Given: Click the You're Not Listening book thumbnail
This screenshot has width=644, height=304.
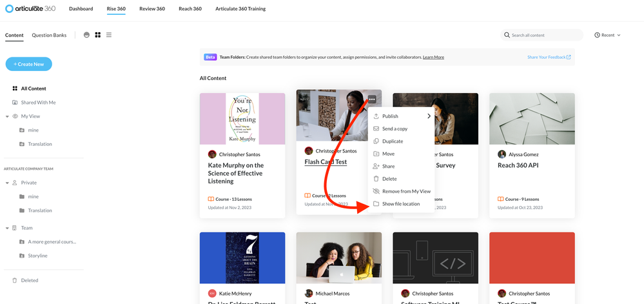Looking at the screenshot, I should [x=242, y=119].
